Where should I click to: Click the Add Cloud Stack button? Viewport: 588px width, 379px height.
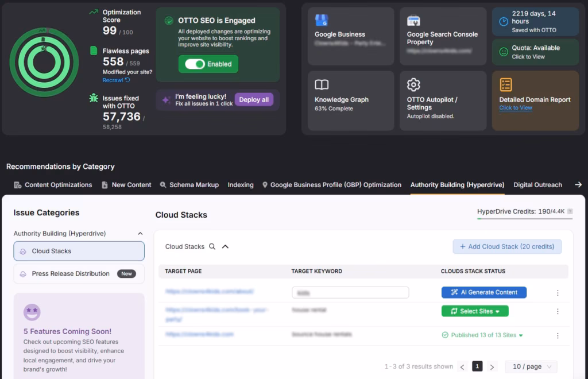point(507,246)
